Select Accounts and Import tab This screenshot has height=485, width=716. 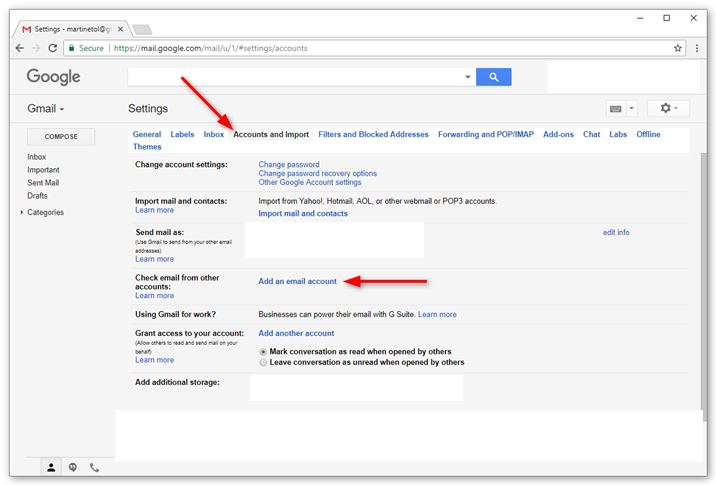271,134
